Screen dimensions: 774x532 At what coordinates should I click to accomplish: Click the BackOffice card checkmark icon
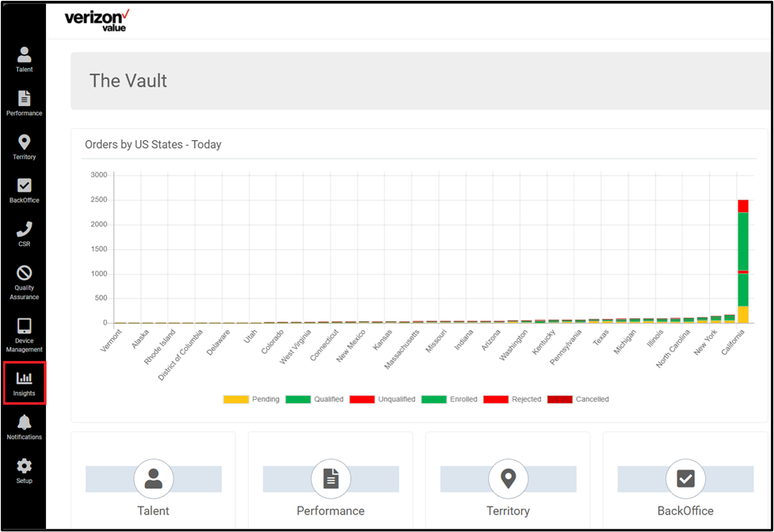(685, 479)
